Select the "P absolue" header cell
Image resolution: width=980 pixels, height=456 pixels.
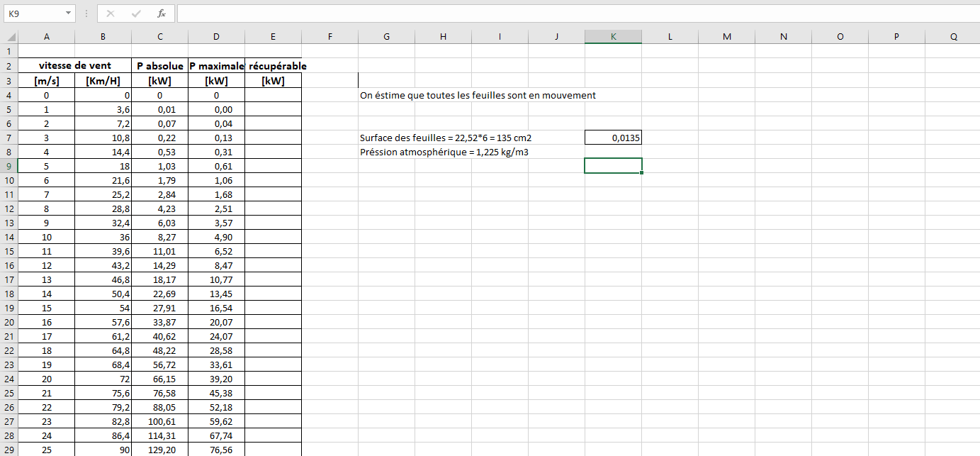tap(159, 65)
